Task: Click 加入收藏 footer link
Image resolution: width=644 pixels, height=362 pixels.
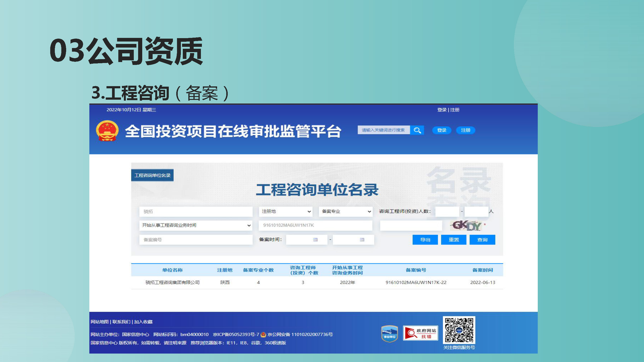Action: (143, 322)
